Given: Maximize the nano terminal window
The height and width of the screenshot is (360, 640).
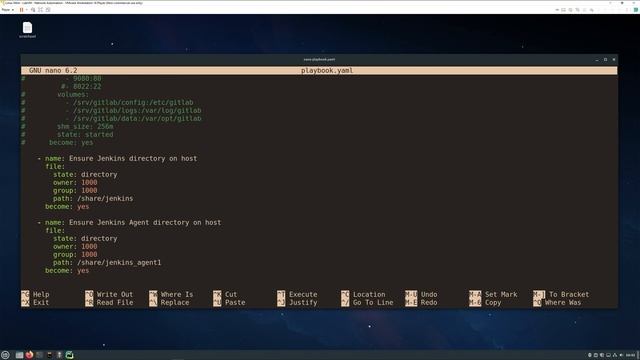Looking at the screenshot, I should tap(605, 60).
